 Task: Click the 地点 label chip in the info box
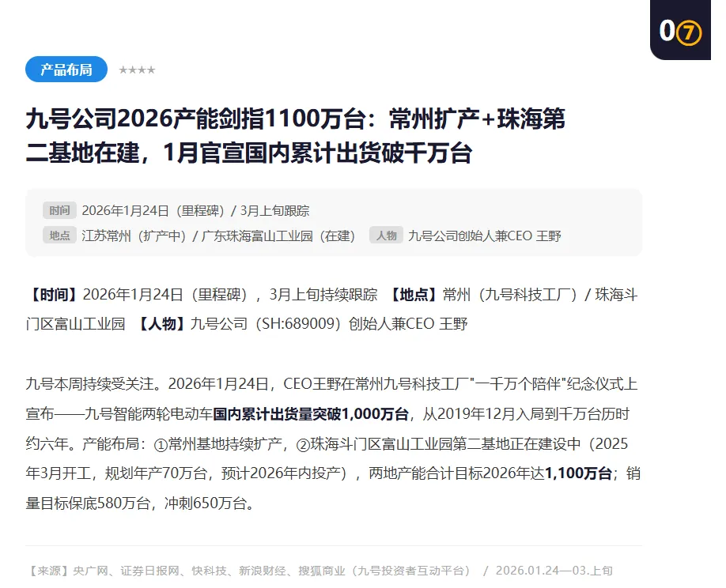point(59,236)
